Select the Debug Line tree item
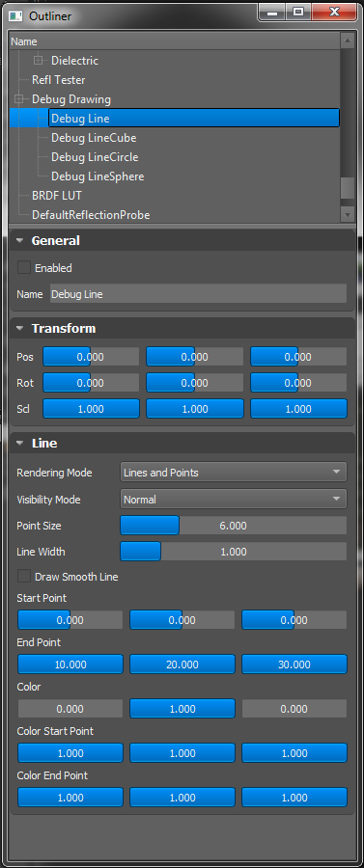 [x=194, y=119]
